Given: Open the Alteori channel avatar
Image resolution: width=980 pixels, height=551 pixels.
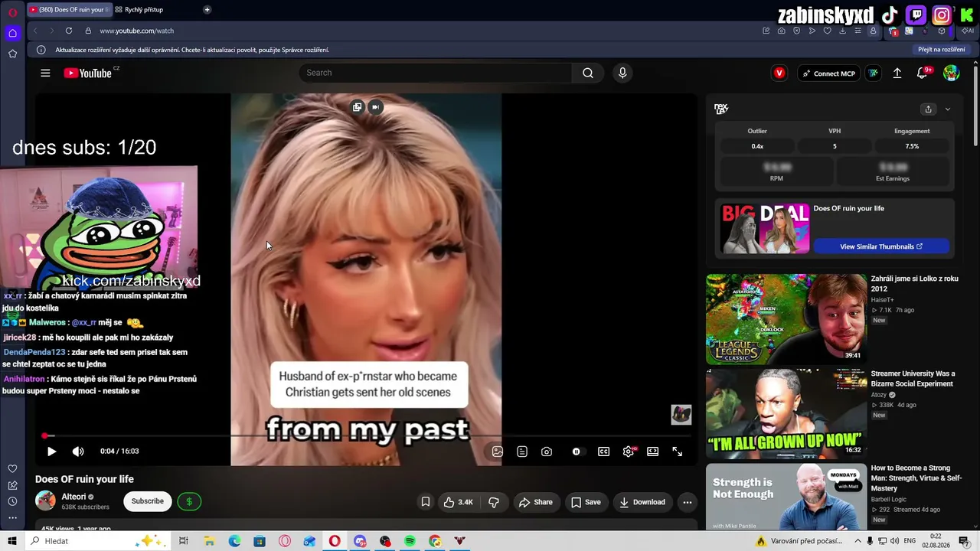Looking at the screenshot, I should [x=45, y=501].
